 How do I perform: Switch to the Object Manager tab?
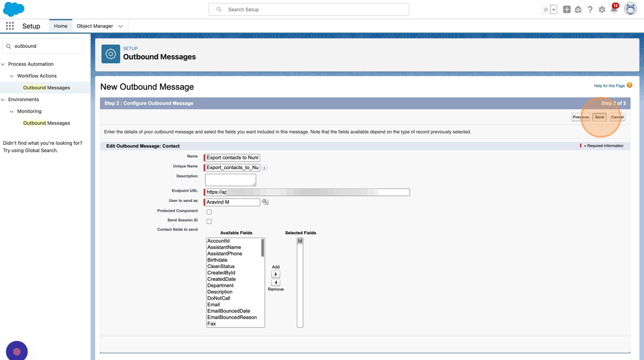click(x=94, y=26)
